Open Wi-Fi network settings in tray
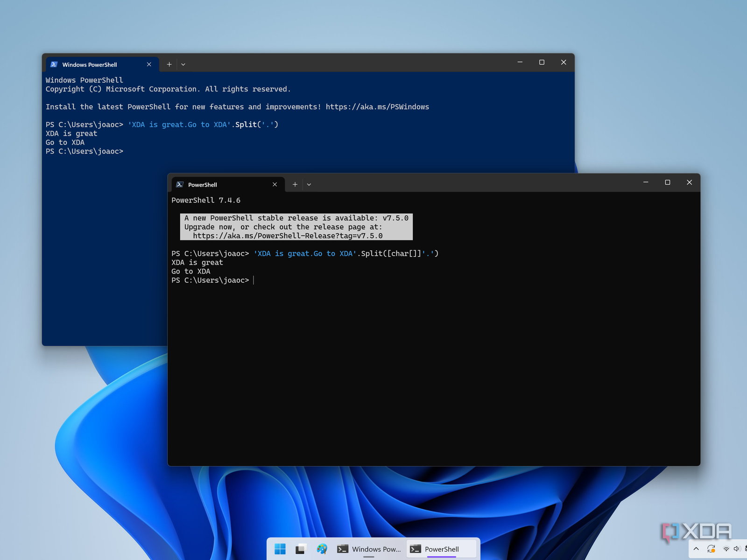747x560 pixels. 726,549
